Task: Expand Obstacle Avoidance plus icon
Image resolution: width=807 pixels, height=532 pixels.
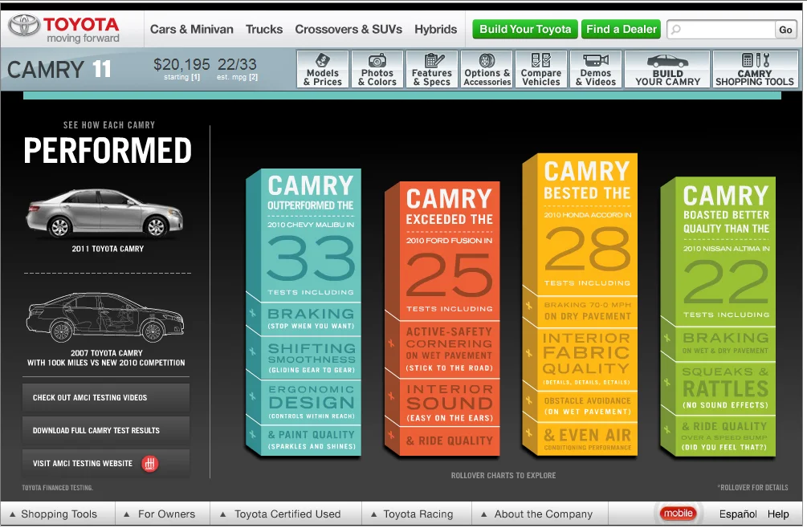Action: pos(528,400)
